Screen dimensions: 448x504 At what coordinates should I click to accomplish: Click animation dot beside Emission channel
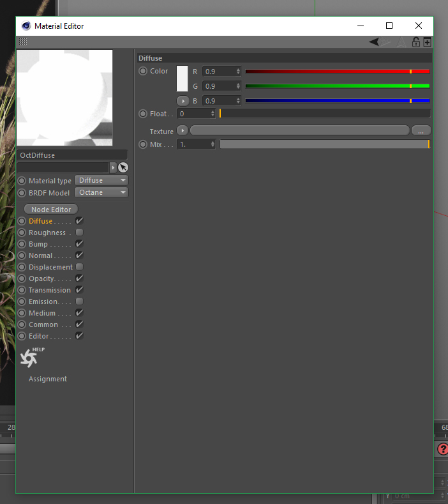[22, 302]
